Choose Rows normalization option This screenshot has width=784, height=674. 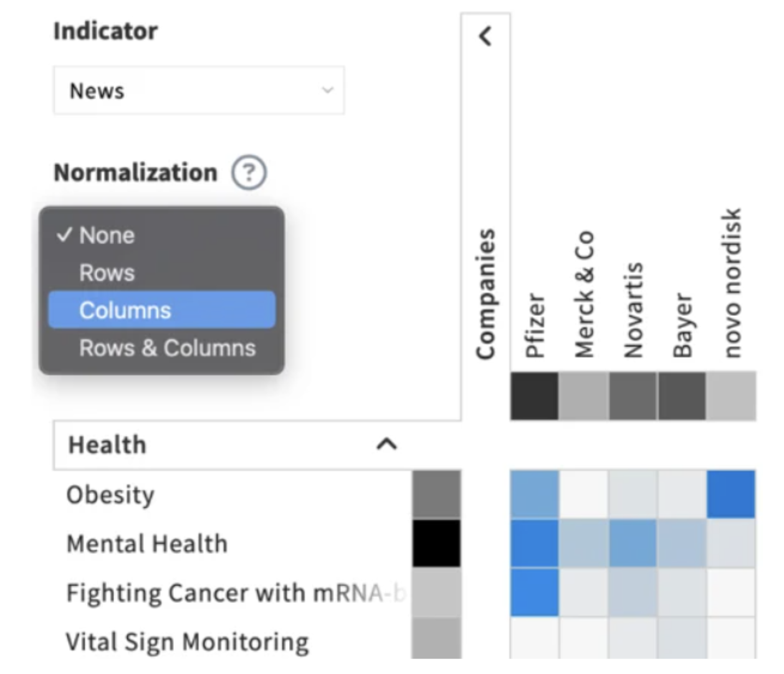pyautogui.click(x=107, y=273)
